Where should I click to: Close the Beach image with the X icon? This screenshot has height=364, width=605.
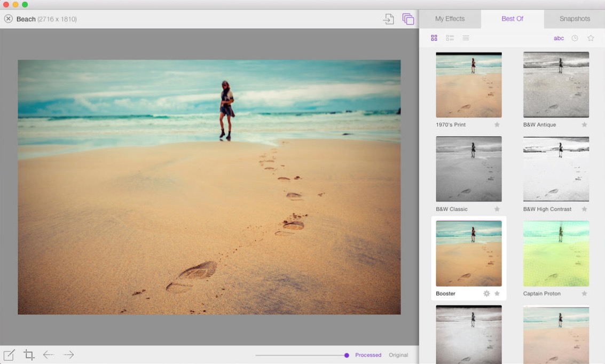click(x=9, y=19)
